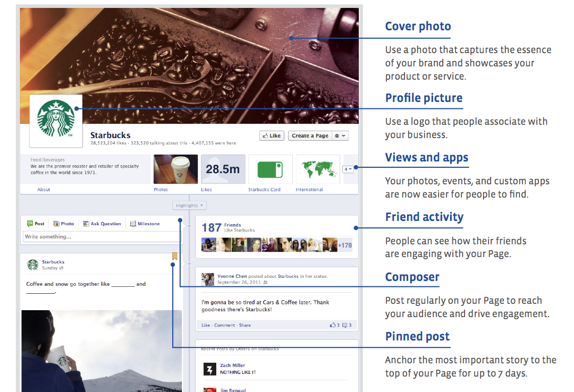The width and height of the screenshot is (574, 392).
Task: Open the coffee and snow post photo
Action: point(102,351)
